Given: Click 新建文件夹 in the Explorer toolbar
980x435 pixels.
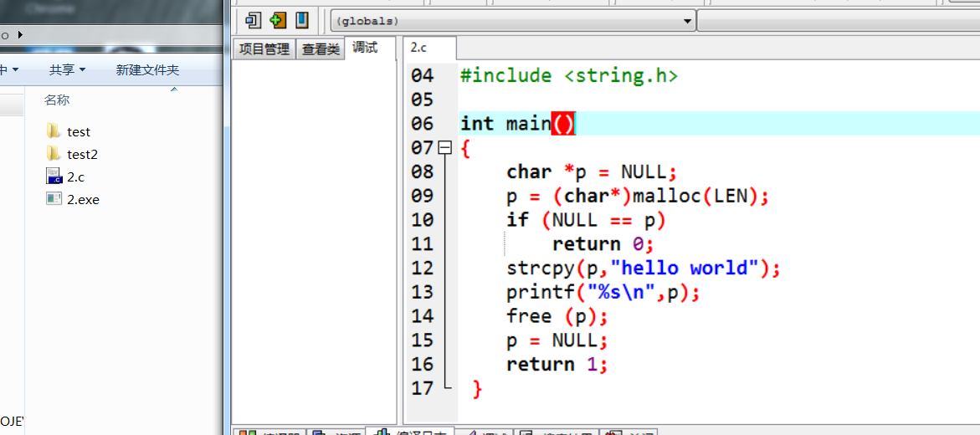Looking at the screenshot, I should tap(147, 70).
